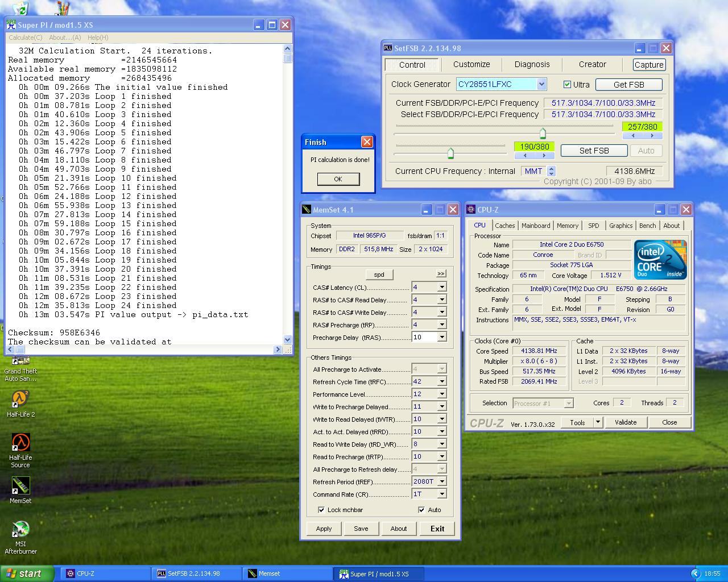728x582 pixels.
Task: Click the Set FSB button
Action: [x=594, y=151]
